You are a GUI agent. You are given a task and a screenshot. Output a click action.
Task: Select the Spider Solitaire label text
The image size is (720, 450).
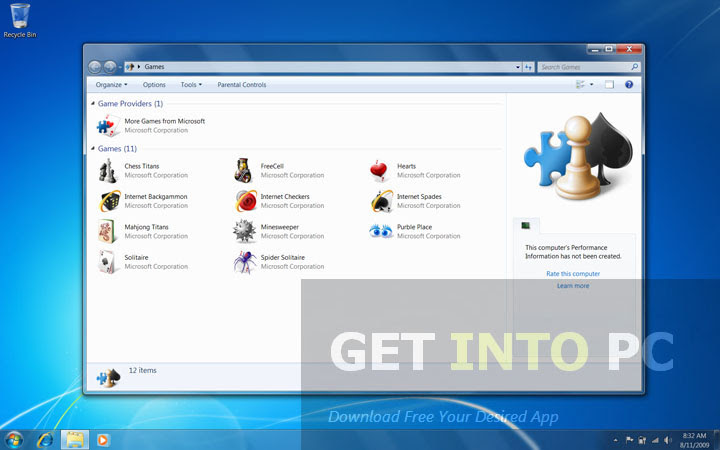point(283,258)
